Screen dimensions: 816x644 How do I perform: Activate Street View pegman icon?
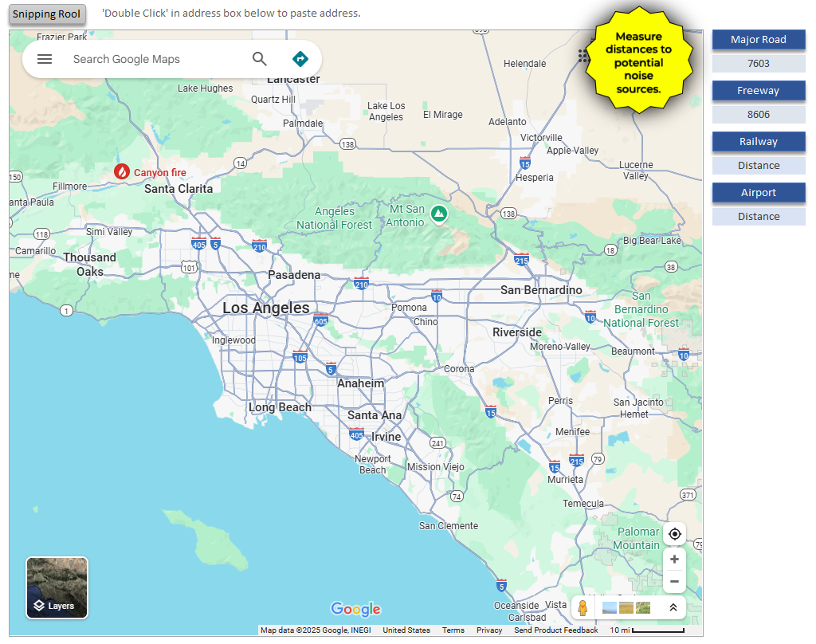(x=583, y=607)
